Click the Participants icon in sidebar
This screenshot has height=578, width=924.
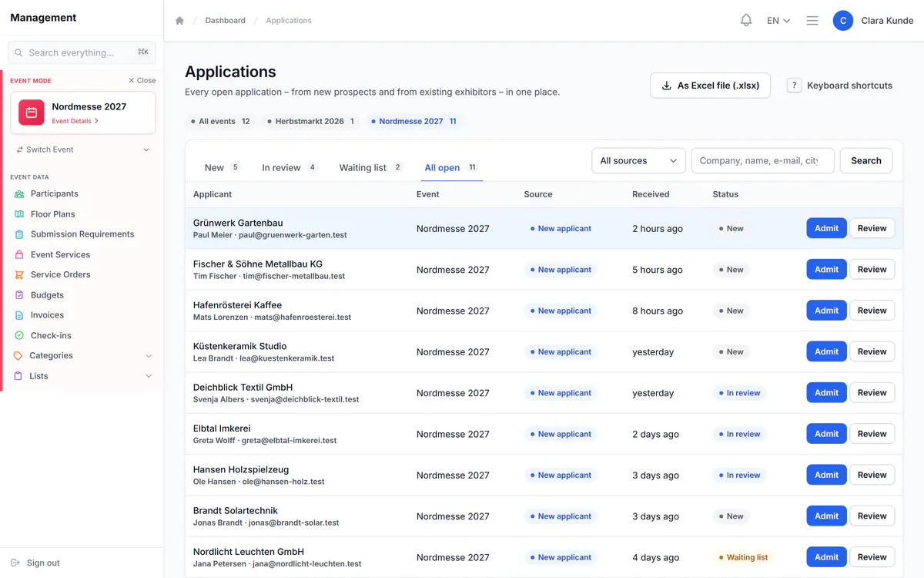[x=19, y=193]
